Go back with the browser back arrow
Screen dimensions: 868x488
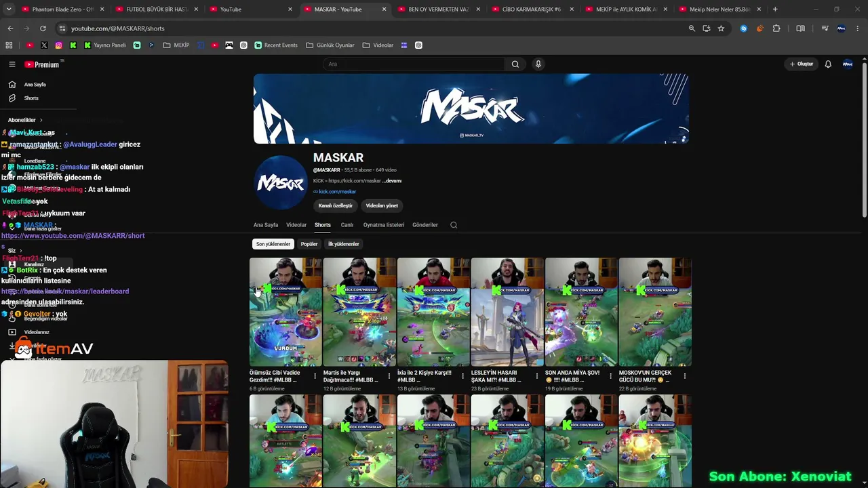pos(10,28)
